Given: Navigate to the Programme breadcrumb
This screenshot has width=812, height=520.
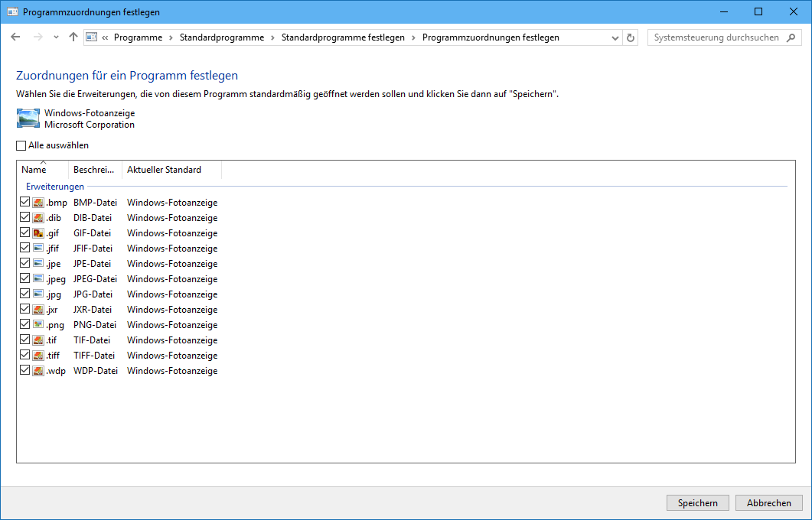Looking at the screenshot, I should coord(138,37).
